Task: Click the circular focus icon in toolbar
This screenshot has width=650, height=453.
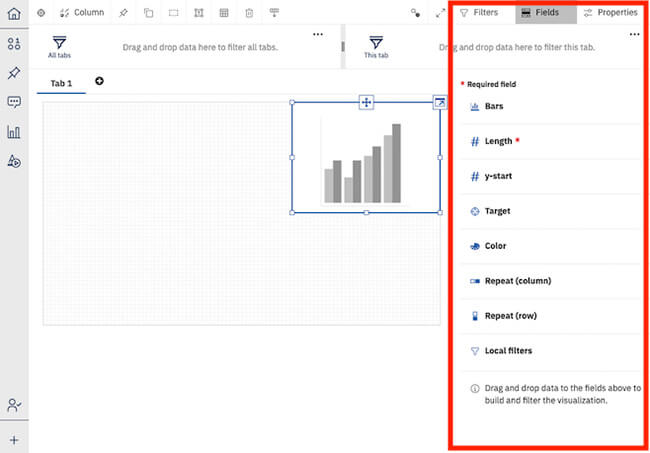Action: pos(41,13)
